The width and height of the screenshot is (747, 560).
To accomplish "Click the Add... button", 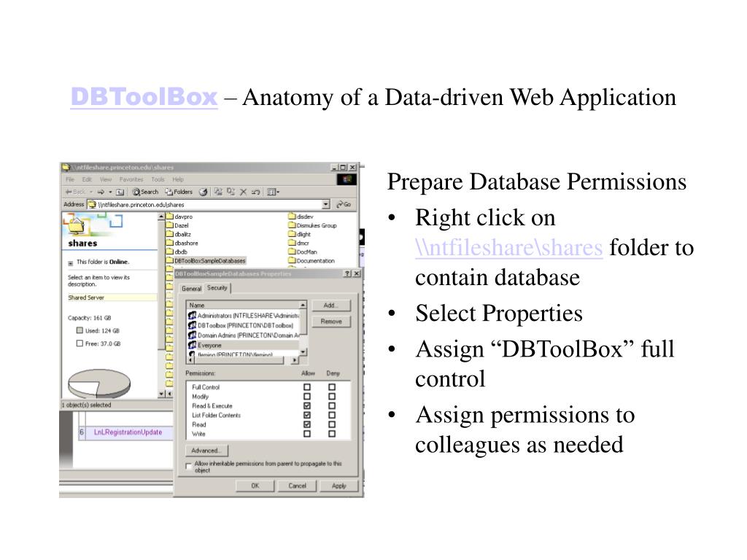I will [x=331, y=306].
